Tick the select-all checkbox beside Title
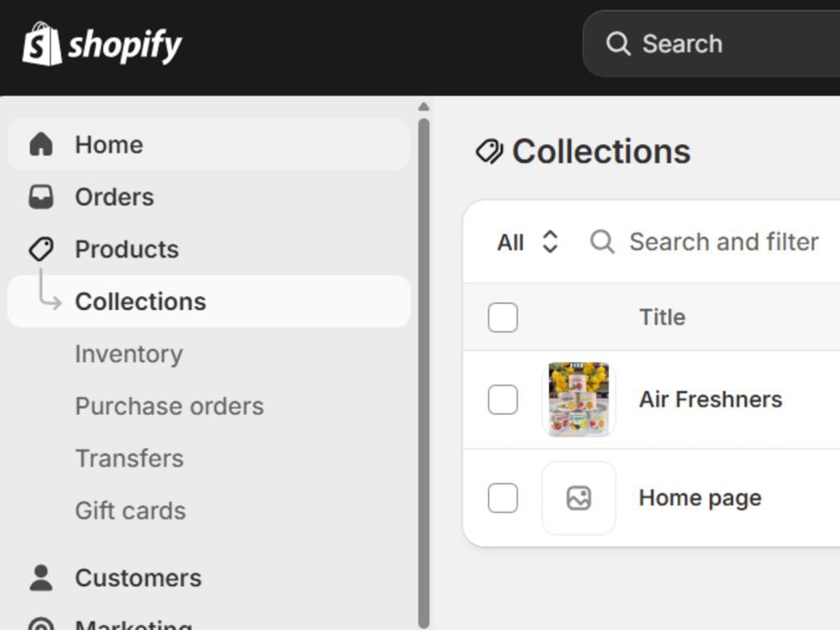This screenshot has height=630, width=840. pyautogui.click(x=502, y=318)
